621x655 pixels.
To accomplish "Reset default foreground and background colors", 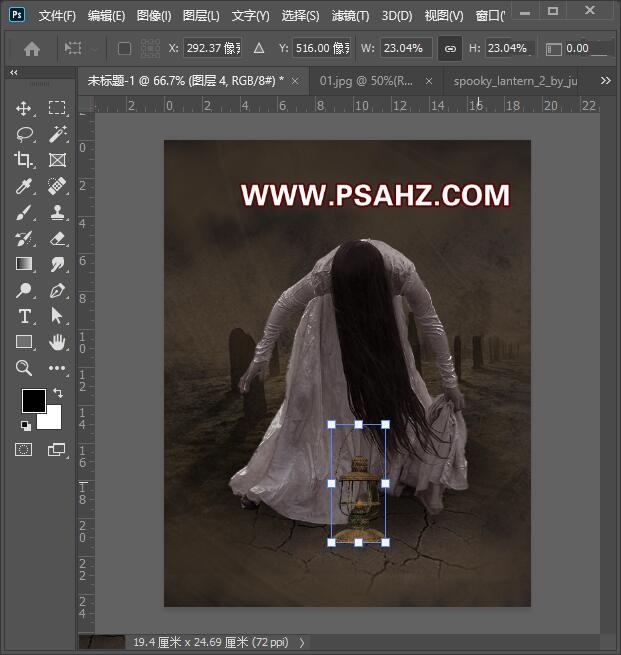I will pos(26,425).
